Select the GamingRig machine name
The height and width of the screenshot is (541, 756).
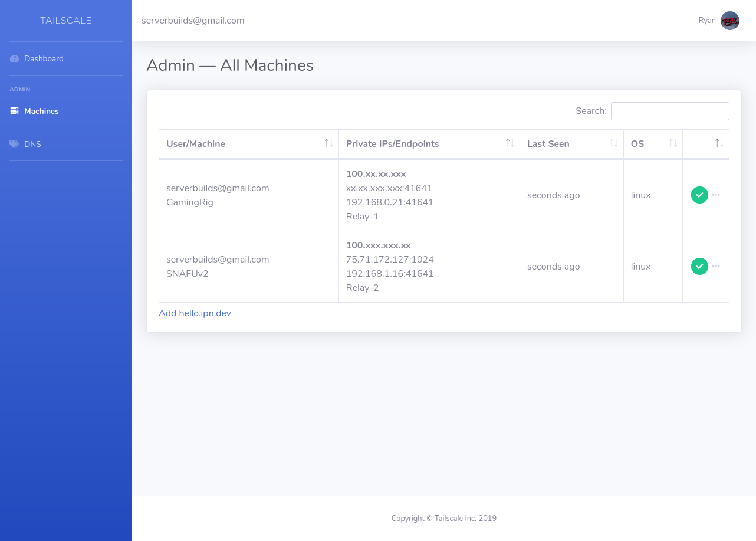(190, 202)
